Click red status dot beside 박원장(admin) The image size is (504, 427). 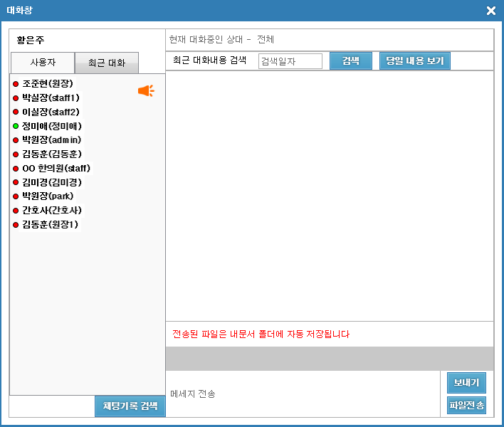[x=16, y=140]
